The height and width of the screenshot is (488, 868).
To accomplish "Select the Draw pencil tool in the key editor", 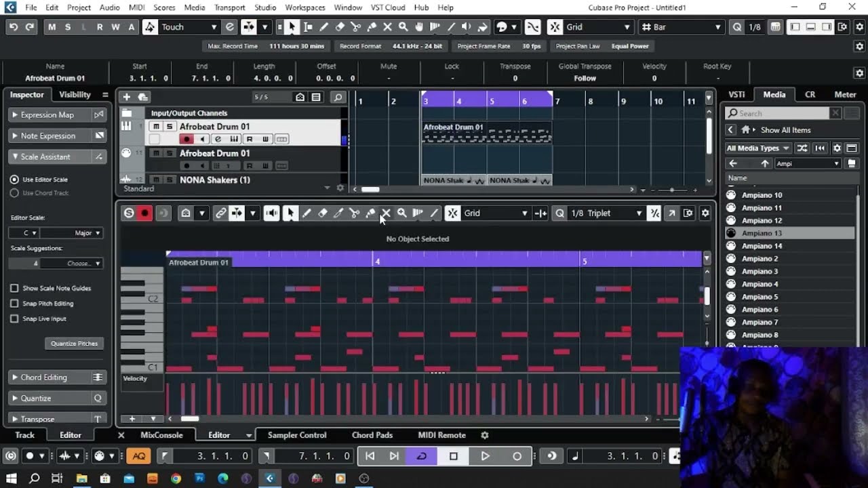I will point(307,213).
